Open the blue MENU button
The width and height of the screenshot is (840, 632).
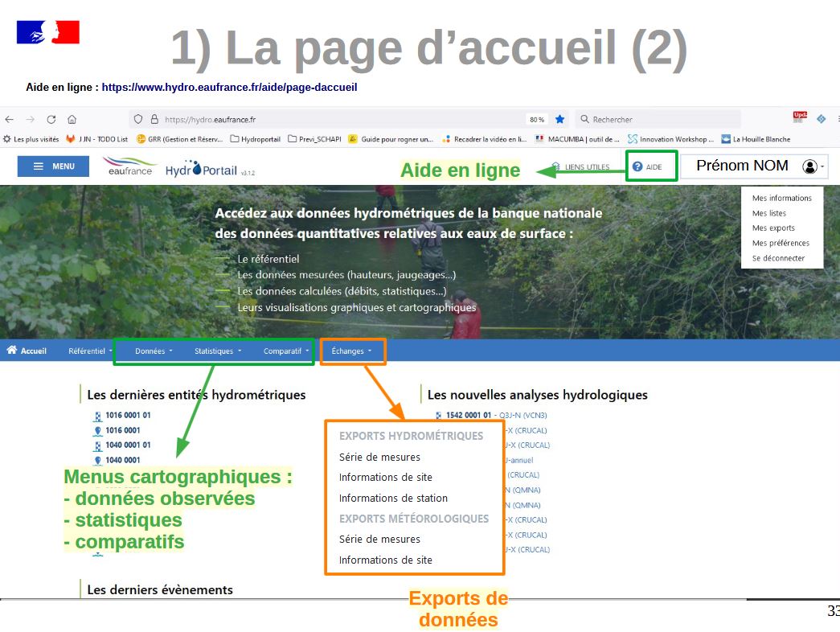[53, 166]
